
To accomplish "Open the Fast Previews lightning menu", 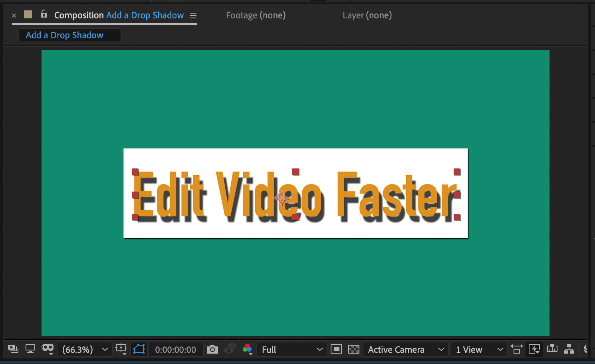I will coord(534,349).
